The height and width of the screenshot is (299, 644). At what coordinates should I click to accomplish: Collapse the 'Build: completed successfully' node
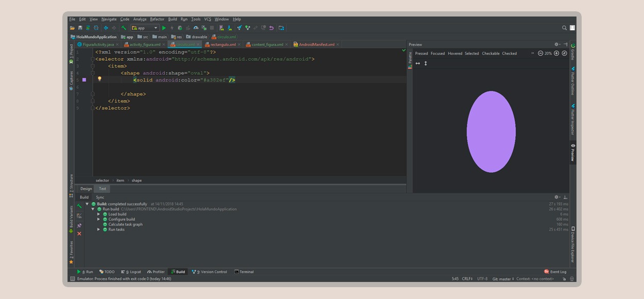pyautogui.click(x=88, y=204)
